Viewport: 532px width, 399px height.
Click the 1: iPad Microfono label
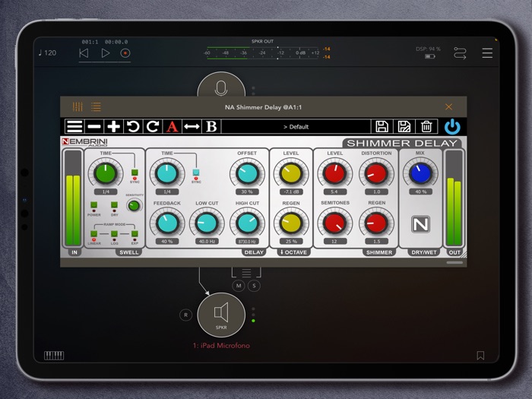pyautogui.click(x=221, y=345)
